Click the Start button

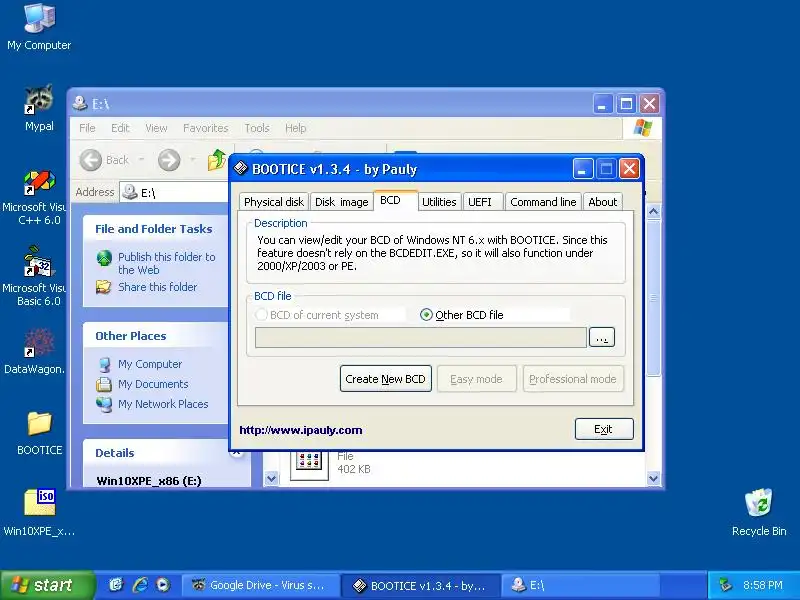coord(47,585)
